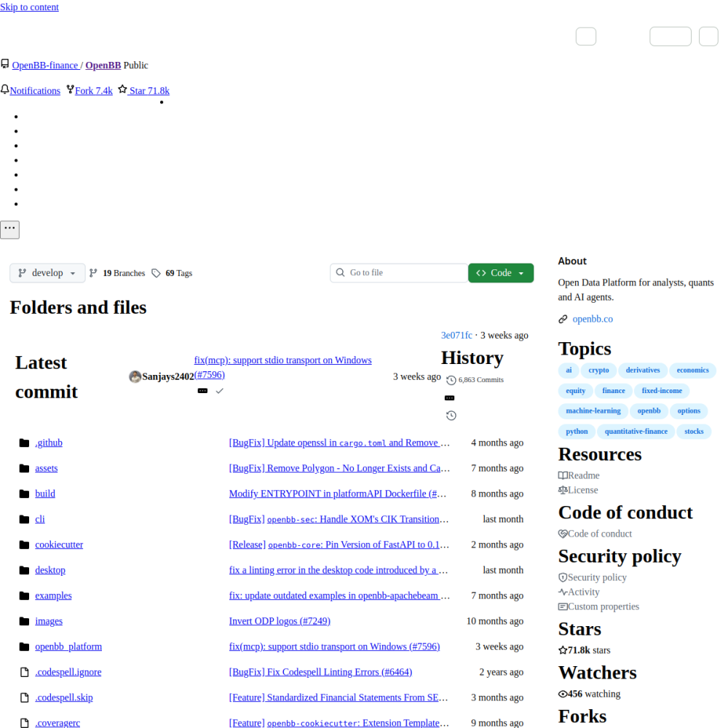Click the Notifications link text
The height and width of the screenshot is (728, 728).
click(x=35, y=91)
